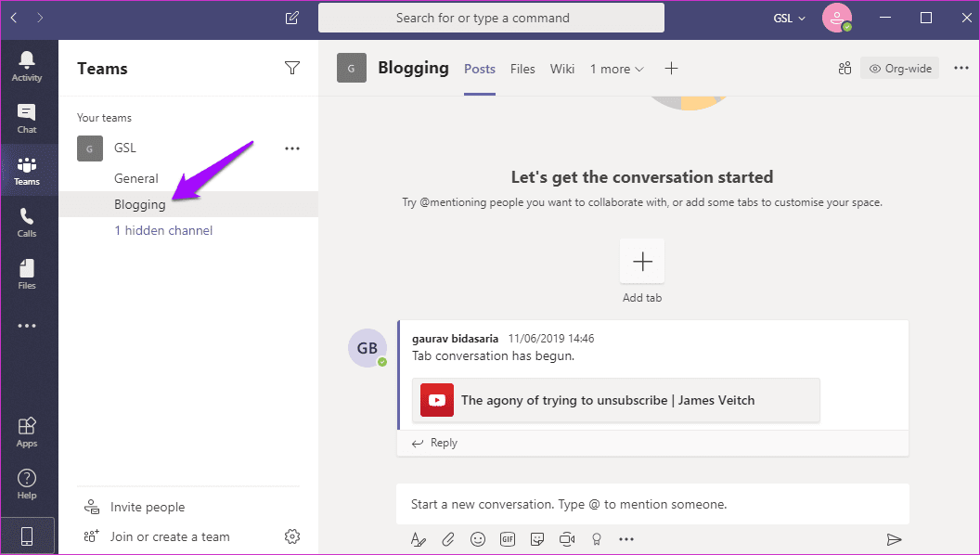The height and width of the screenshot is (555, 980).
Task: Click the sender name gaurav bidasaria
Action: point(455,338)
